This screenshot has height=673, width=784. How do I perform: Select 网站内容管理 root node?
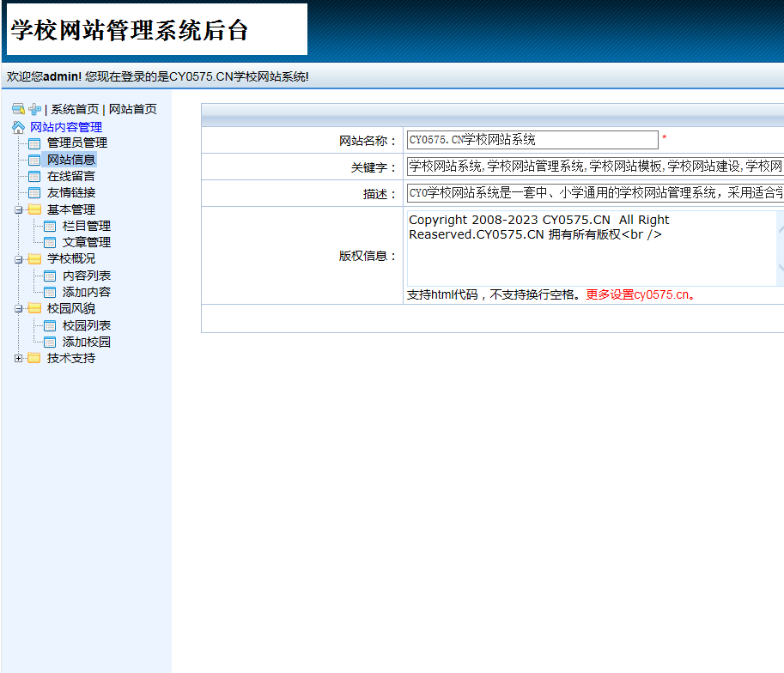tap(66, 128)
